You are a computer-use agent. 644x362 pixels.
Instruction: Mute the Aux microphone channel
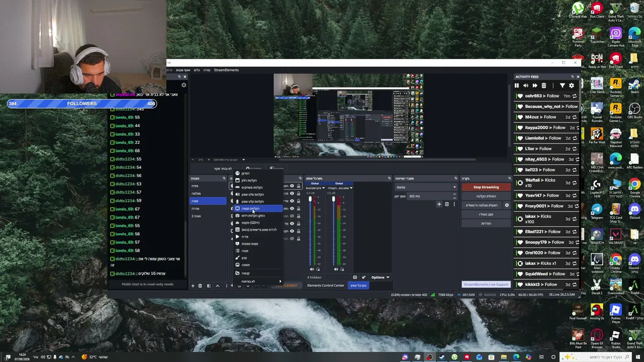click(x=311, y=269)
